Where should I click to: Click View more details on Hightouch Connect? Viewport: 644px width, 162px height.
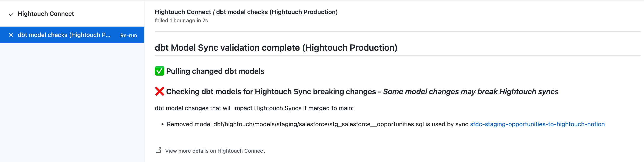tap(215, 151)
